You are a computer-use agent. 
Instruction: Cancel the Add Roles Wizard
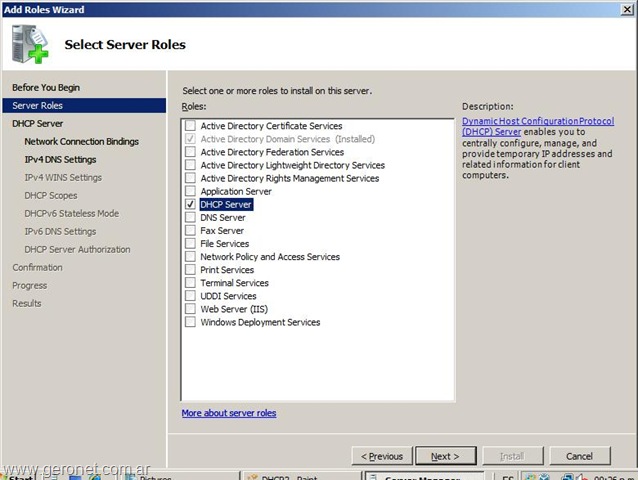[580, 456]
